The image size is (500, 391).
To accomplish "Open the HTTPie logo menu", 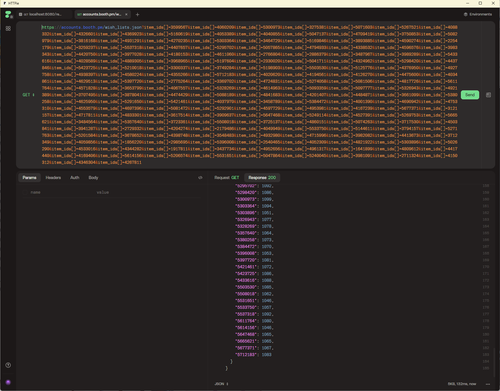I will click(8, 15).
